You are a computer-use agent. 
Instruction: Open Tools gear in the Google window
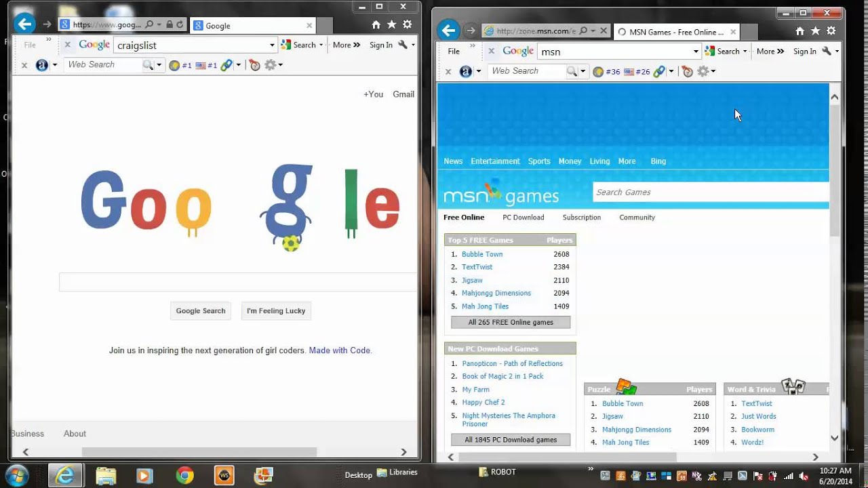[407, 25]
